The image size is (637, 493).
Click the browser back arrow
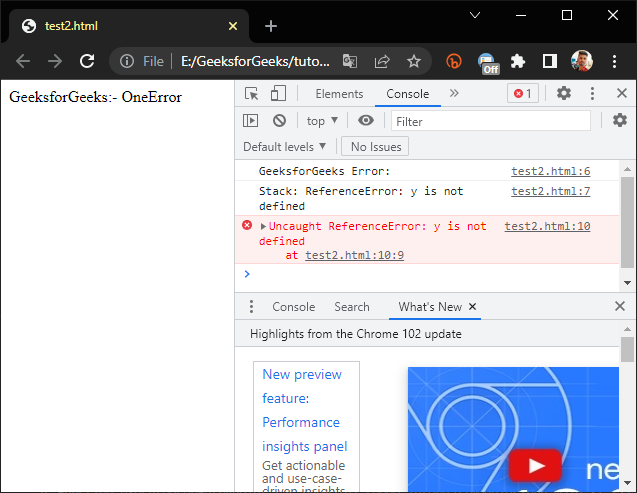coord(23,61)
